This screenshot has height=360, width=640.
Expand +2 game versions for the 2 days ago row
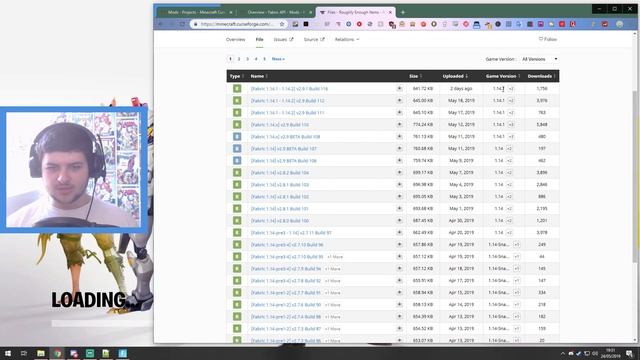(x=511, y=89)
